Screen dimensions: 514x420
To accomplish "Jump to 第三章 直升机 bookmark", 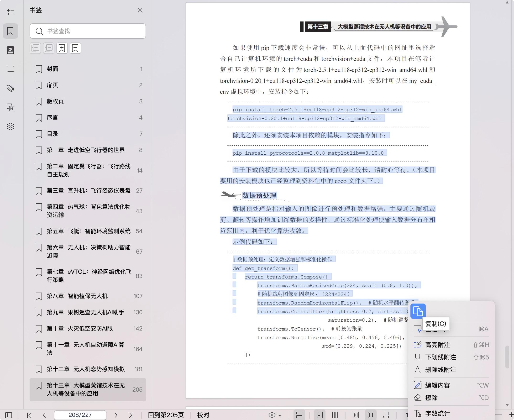I will click(88, 191).
